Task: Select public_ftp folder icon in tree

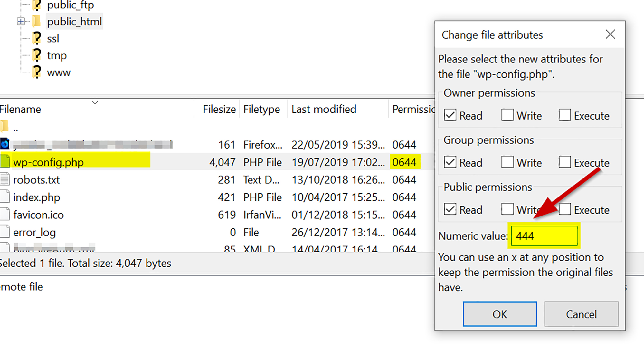Action: (x=37, y=5)
